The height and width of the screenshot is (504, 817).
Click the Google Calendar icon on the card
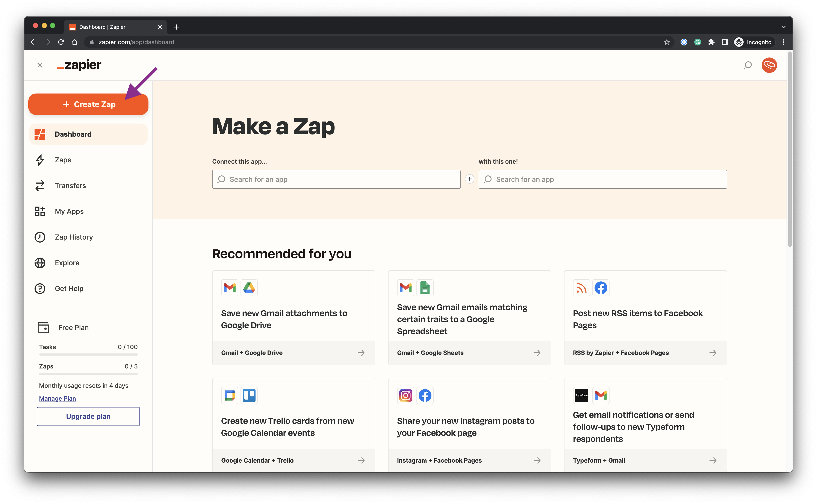click(230, 395)
